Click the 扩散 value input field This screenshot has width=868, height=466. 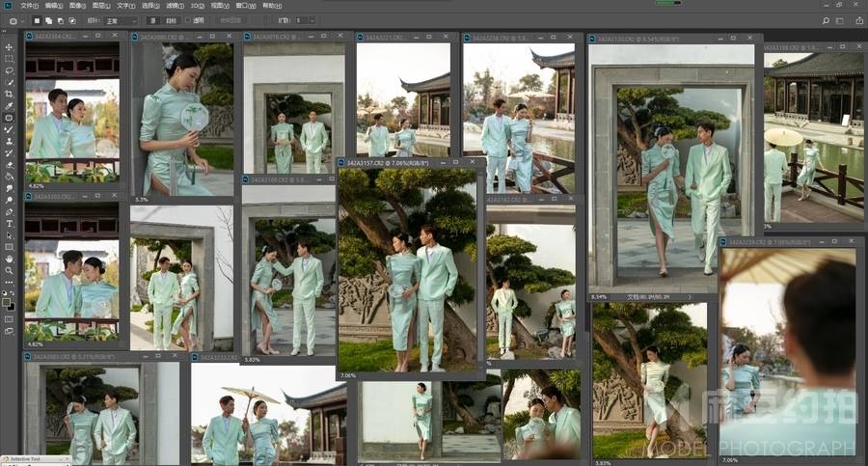pyautogui.click(x=301, y=20)
